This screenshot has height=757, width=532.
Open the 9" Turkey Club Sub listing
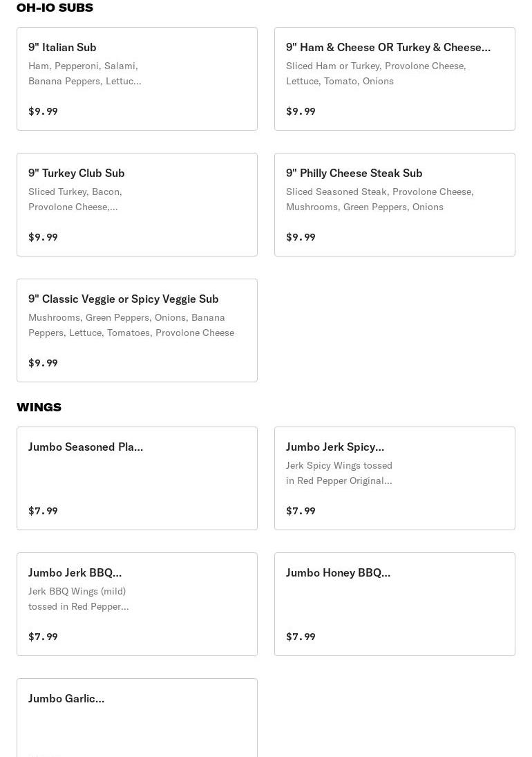[x=137, y=204]
